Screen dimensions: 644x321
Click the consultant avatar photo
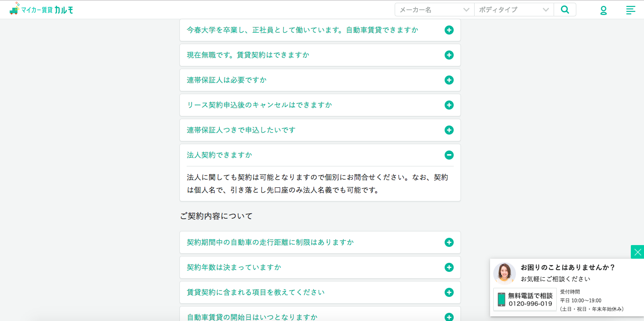point(505,273)
